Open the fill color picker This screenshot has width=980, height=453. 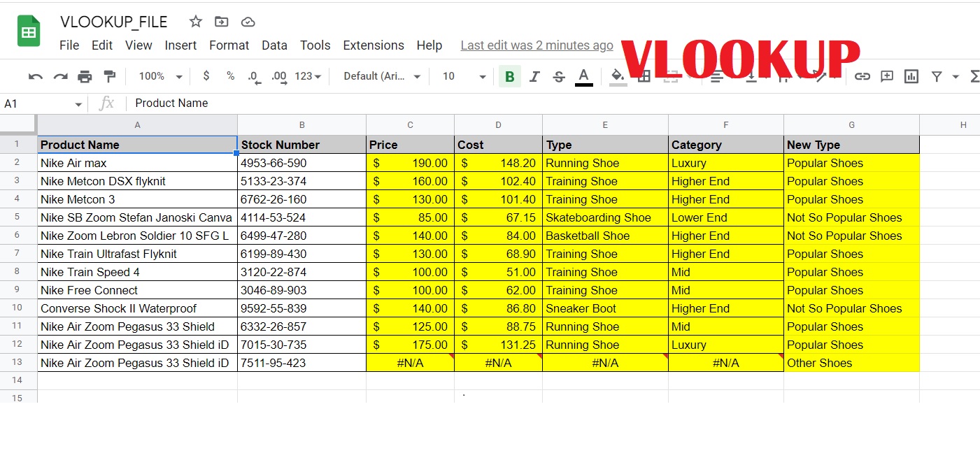(x=618, y=77)
